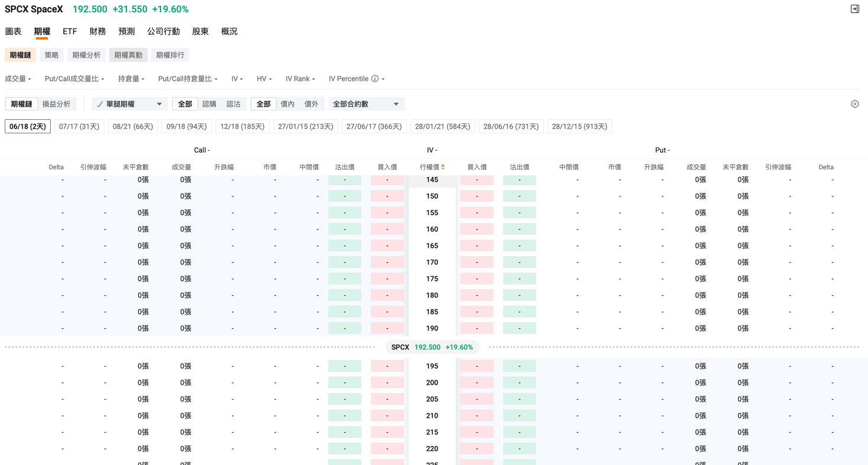Screen dimensions: 868x465
Task: Open 期權異動 sub-tab
Action: 128,55
